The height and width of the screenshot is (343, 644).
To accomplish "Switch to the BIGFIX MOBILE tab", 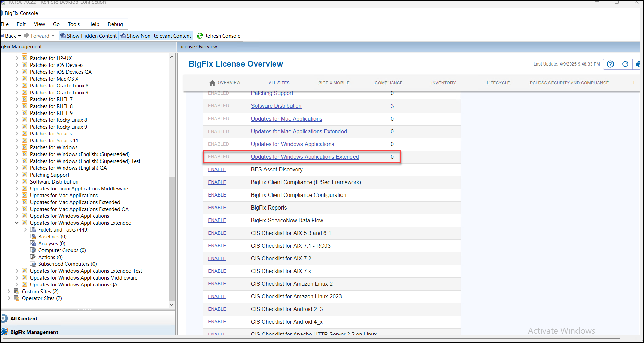I will point(334,83).
